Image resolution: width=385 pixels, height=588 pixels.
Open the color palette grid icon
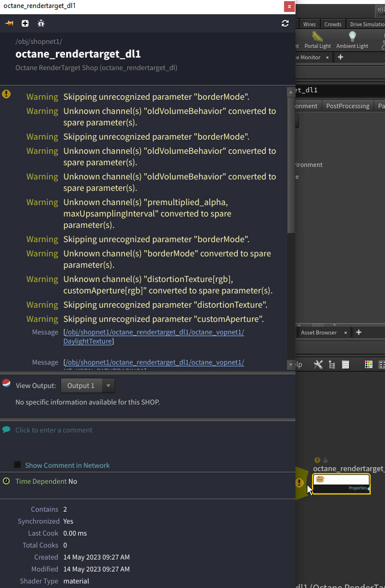click(x=369, y=365)
